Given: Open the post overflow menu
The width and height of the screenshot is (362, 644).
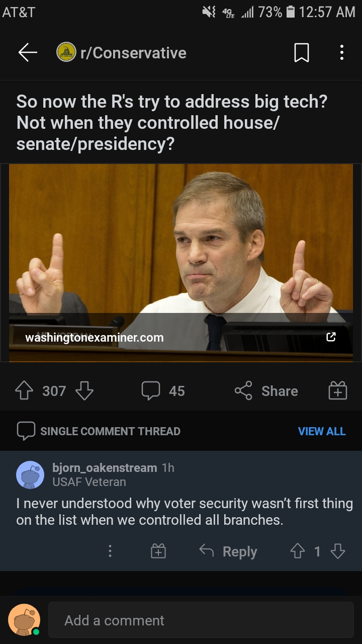Looking at the screenshot, I should pyautogui.click(x=342, y=53).
